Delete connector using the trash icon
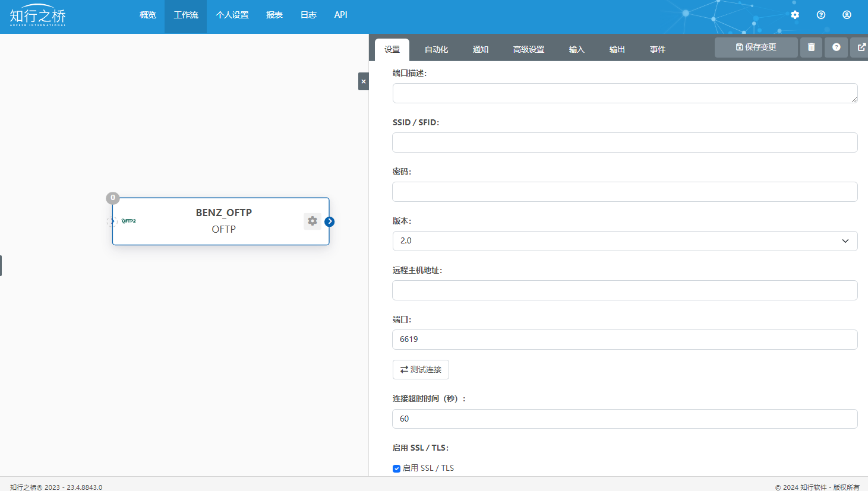This screenshot has width=868, height=491. point(811,47)
